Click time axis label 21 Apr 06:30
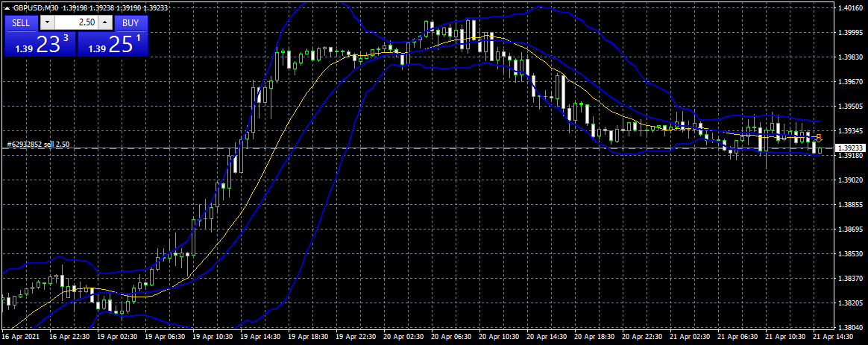Viewport: 868px width, 345px height. coord(737,336)
